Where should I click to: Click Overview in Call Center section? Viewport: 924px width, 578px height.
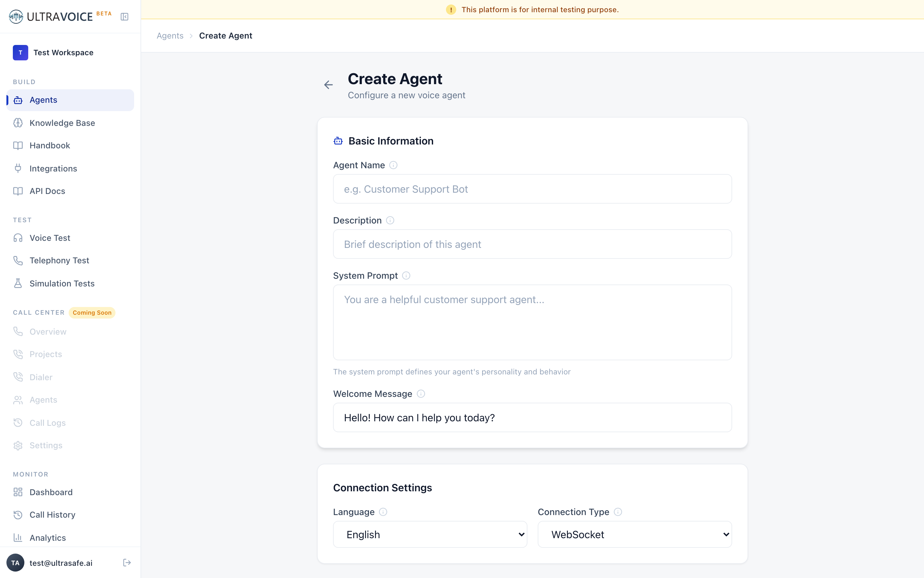pyautogui.click(x=70, y=331)
